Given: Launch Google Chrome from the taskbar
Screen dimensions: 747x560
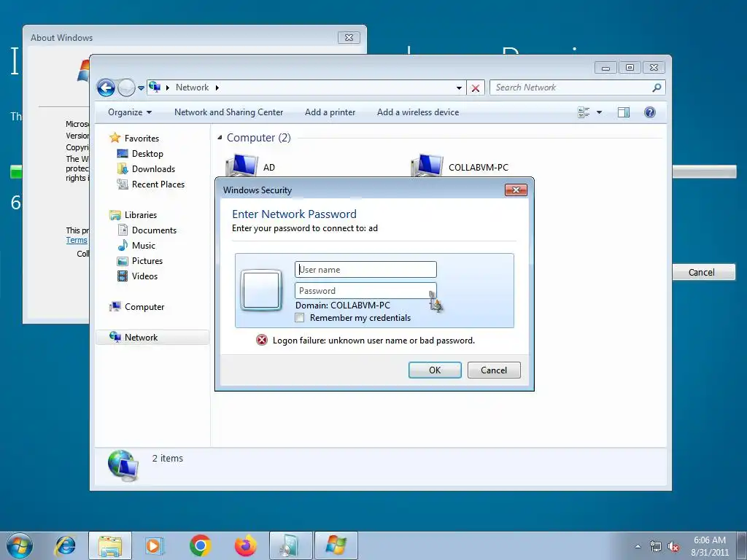Looking at the screenshot, I should point(200,545).
